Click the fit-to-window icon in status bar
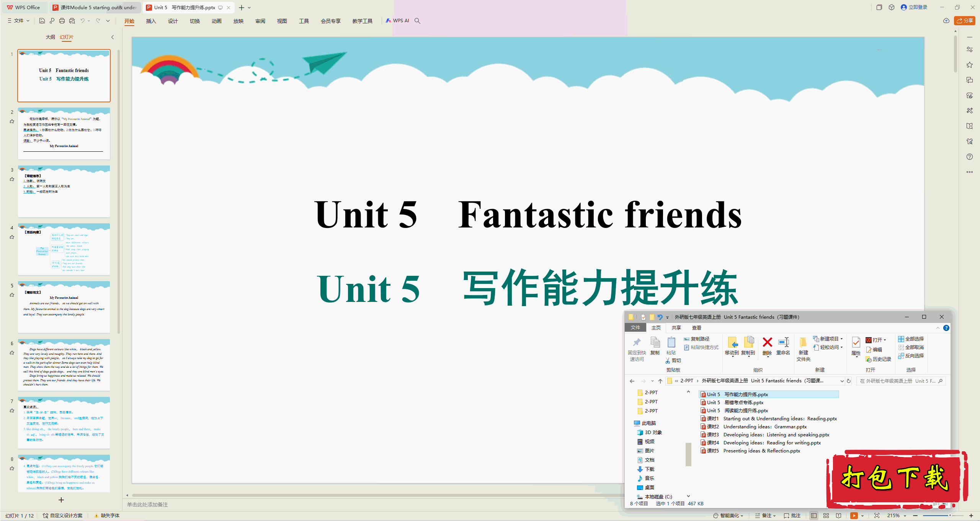 click(877, 516)
